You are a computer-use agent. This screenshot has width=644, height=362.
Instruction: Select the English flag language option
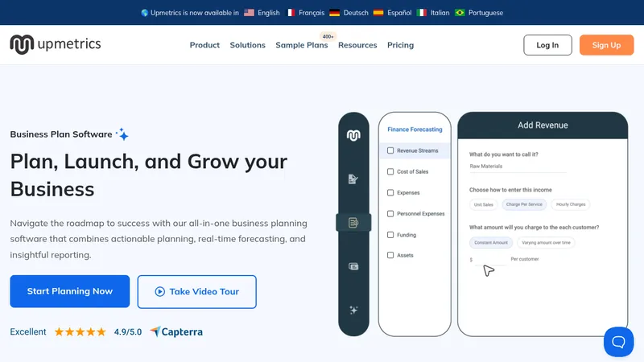click(249, 13)
